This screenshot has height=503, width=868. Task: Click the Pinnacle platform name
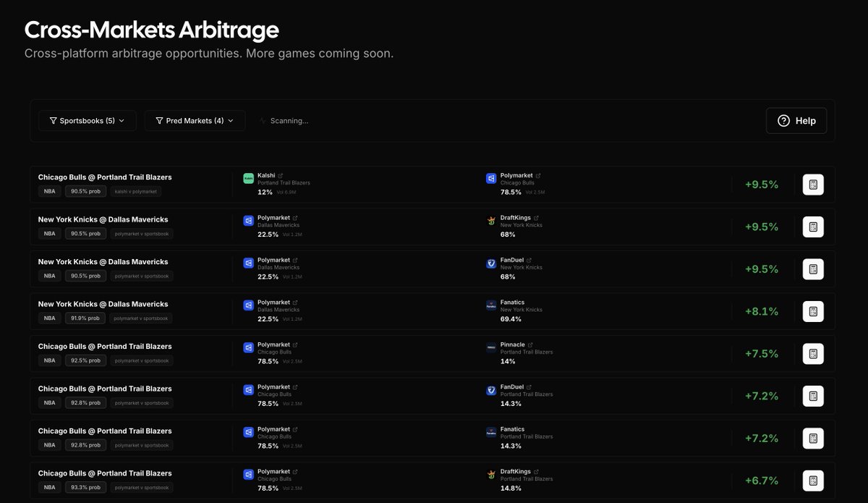pos(513,345)
